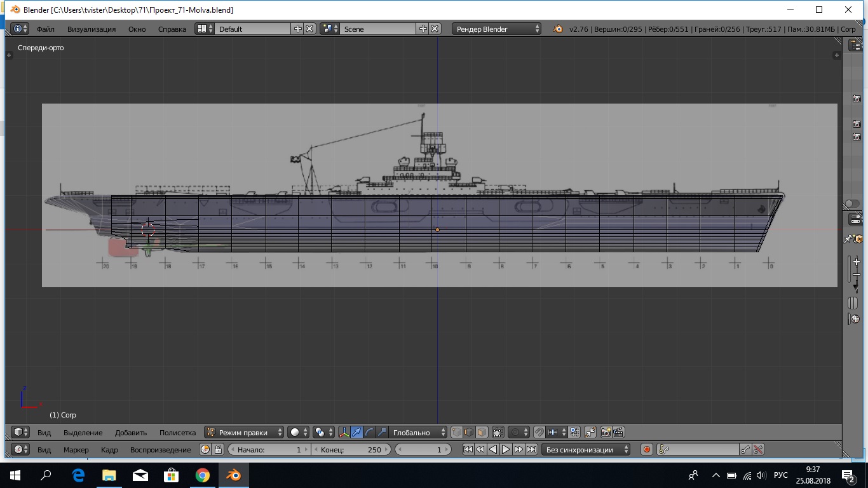Toggle limit selection to visible
The image size is (868, 488).
(498, 433)
